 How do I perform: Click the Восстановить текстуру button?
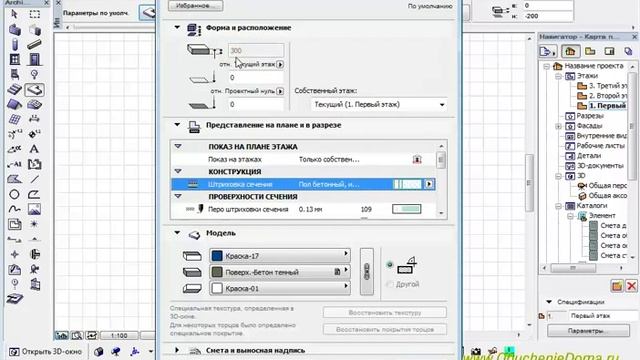coord(384,313)
